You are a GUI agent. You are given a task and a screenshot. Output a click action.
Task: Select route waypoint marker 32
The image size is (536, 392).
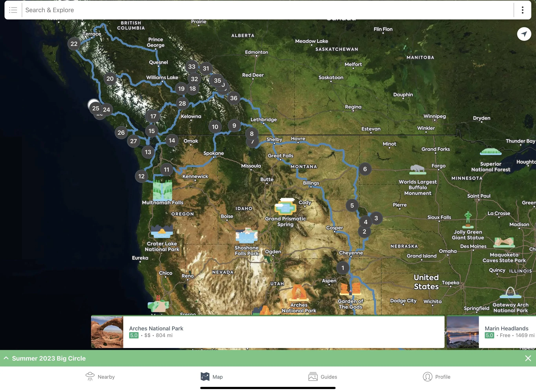[194, 79]
